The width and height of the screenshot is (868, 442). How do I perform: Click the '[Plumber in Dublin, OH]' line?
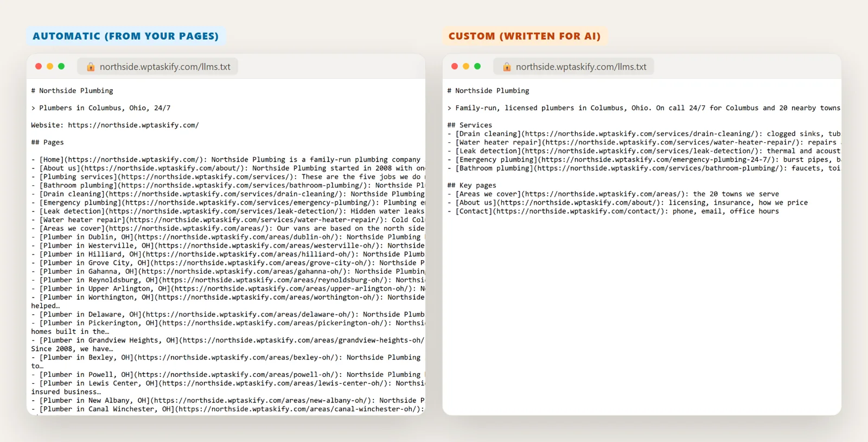point(228,237)
